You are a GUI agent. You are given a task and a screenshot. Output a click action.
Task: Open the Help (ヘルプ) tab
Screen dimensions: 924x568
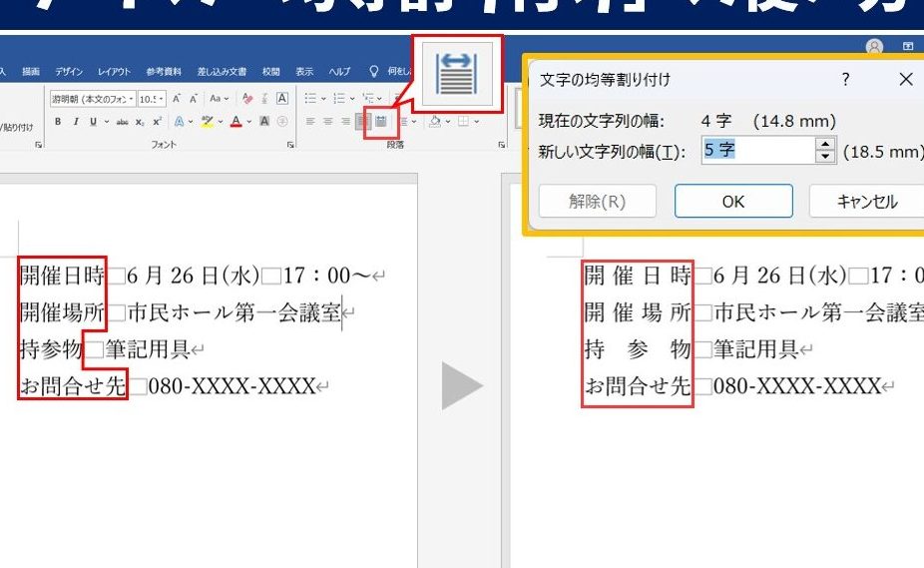pyautogui.click(x=339, y=71)
